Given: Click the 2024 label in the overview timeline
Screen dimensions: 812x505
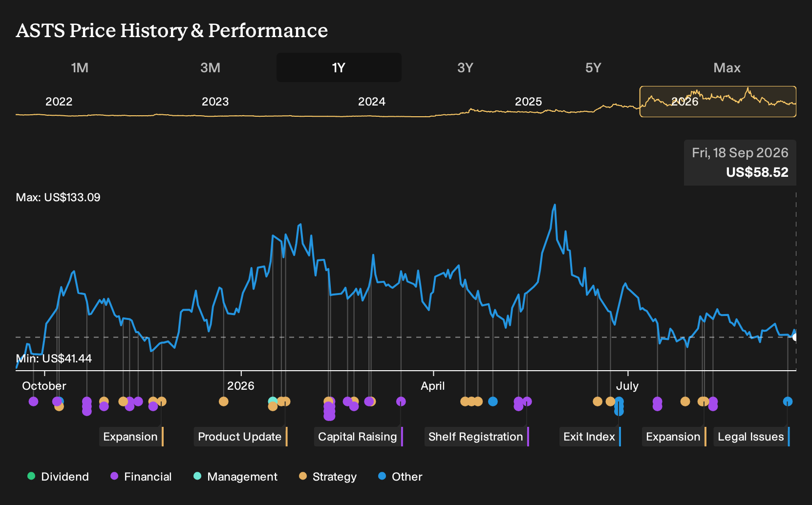Looking at the screenshot, I should pos(372,102).
